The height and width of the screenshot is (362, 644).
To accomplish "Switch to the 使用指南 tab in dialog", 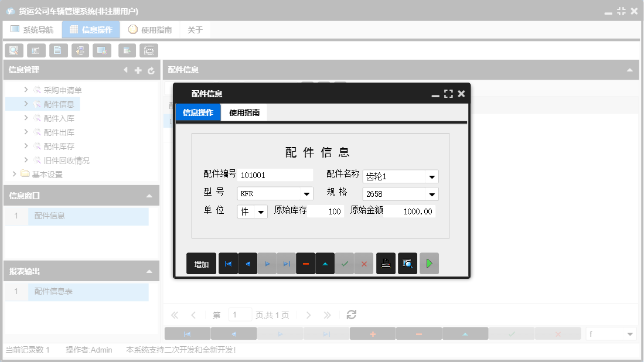I will [x=244, y=111].
